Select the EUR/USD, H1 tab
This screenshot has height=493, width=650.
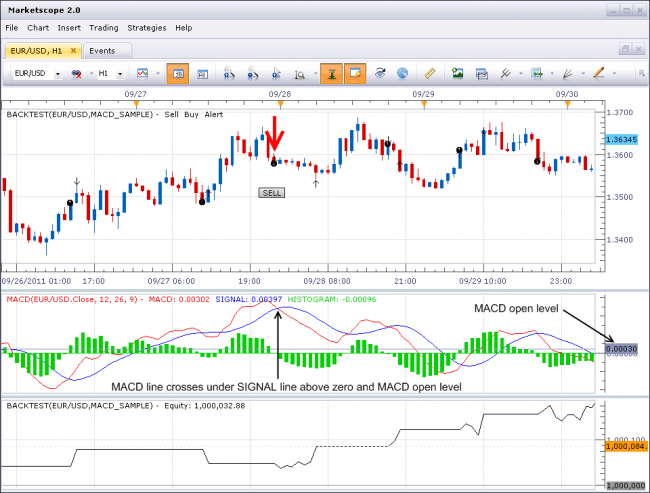(36, 51)
